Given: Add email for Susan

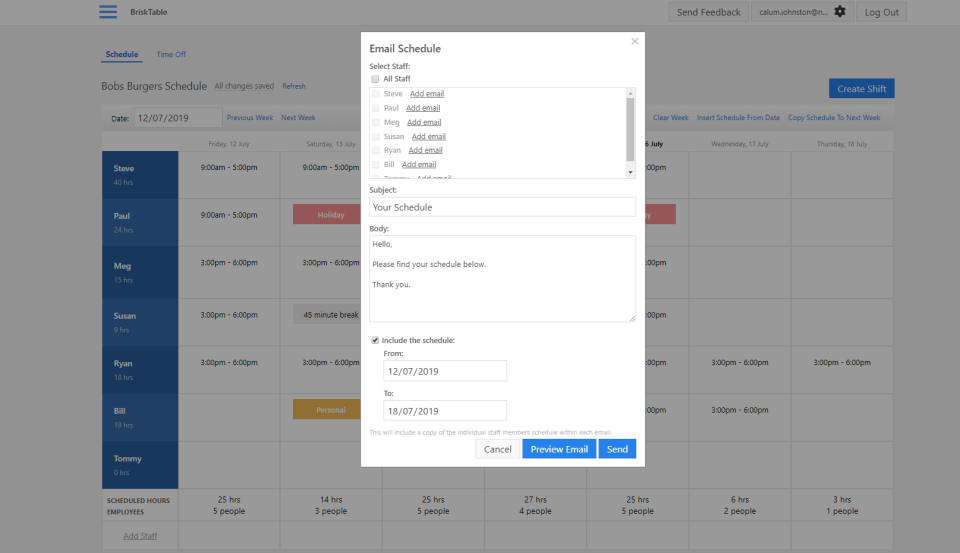Looking at the screenshot, I should click(x=429, y=136).
